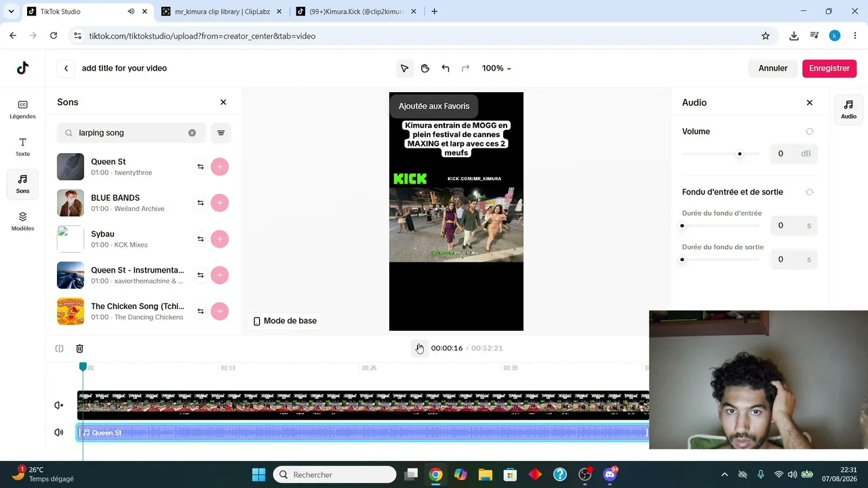Select the hand pan tool
The height and width of the screenshot is (488, 868).
425,68
